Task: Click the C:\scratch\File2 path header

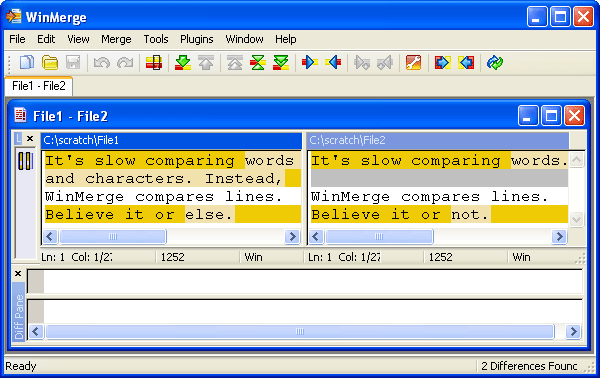Action: point(438,140)
